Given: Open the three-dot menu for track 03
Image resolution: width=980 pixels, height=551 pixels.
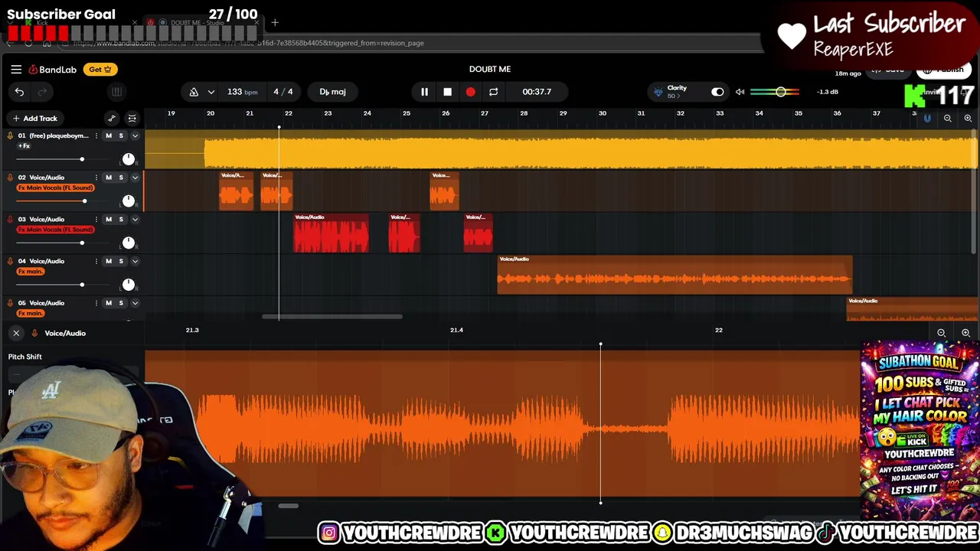Looking at the screenshot, I should click(96, 220).
